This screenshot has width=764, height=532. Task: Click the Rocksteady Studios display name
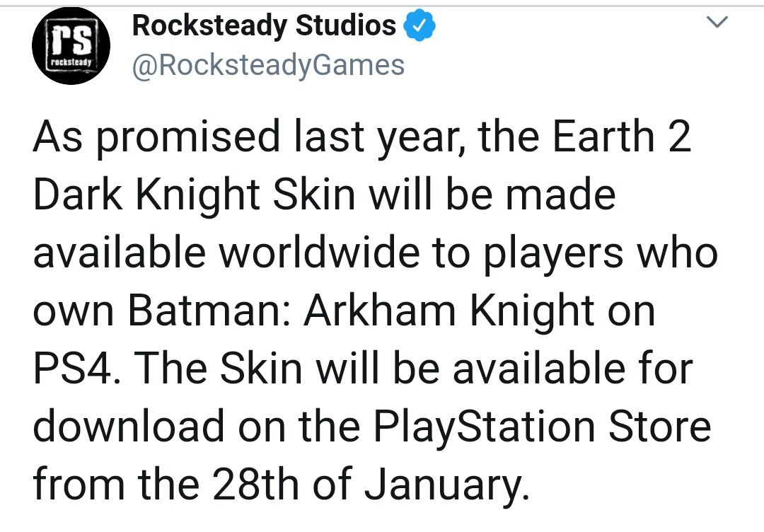tap(265, 23)
